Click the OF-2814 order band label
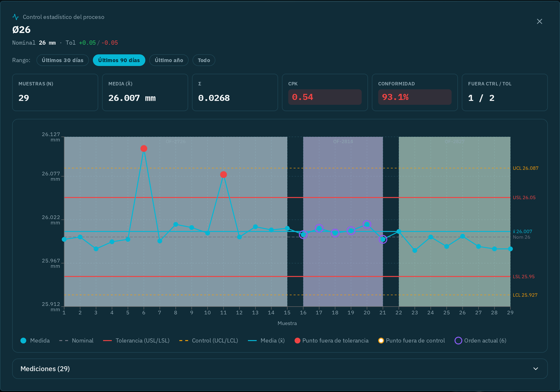The height and width of the screenshot is (392, 560). (343, 141)
